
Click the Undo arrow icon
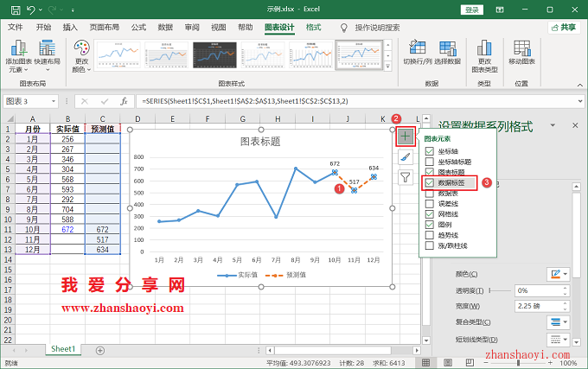click(x=31, y=10)
